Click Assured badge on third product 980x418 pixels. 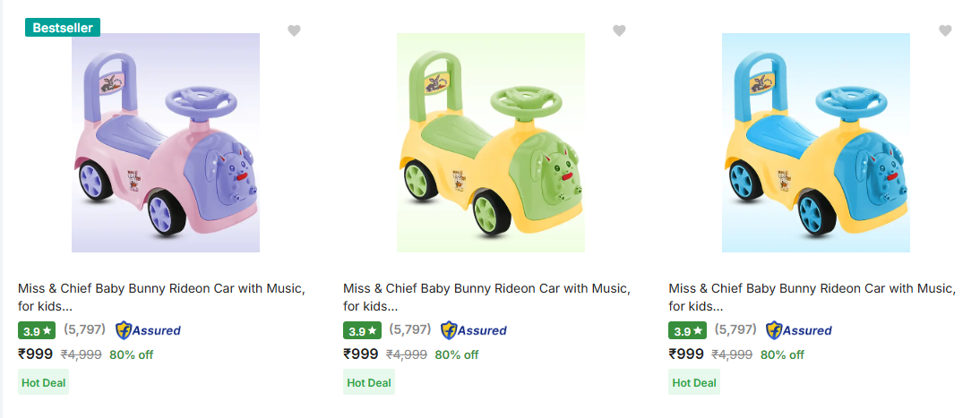pyautogui.click(x=798, y=330)
